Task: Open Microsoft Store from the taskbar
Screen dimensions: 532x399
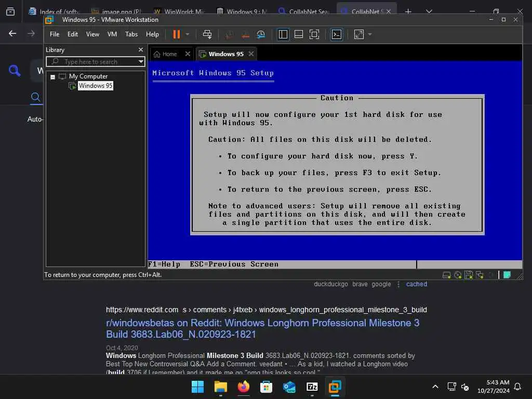Action: pyautogui.click(x=267, y=387)
